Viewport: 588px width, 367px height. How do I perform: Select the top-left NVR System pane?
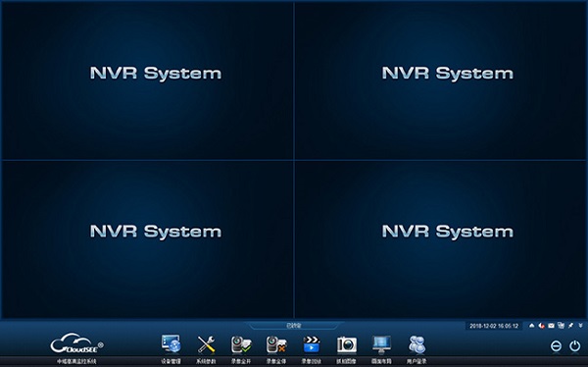147,80
